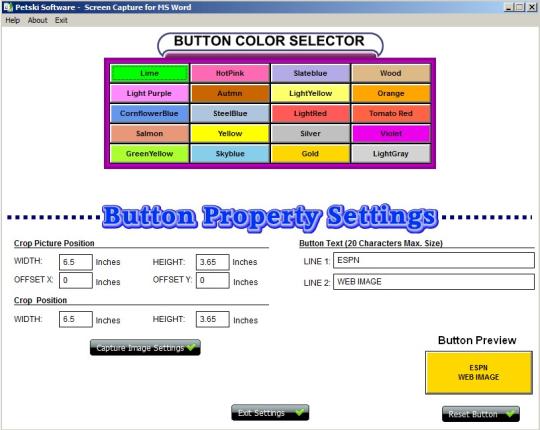Select the LightYellow swatch
Image resolution: width=540 pixels, height=430 pixels.
click(x=310, y=93)
